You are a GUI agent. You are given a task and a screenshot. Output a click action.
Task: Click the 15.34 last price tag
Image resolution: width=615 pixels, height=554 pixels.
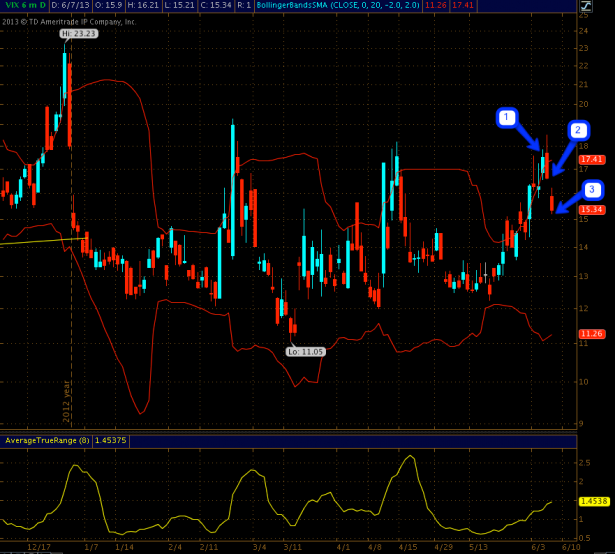pos(590,209)
